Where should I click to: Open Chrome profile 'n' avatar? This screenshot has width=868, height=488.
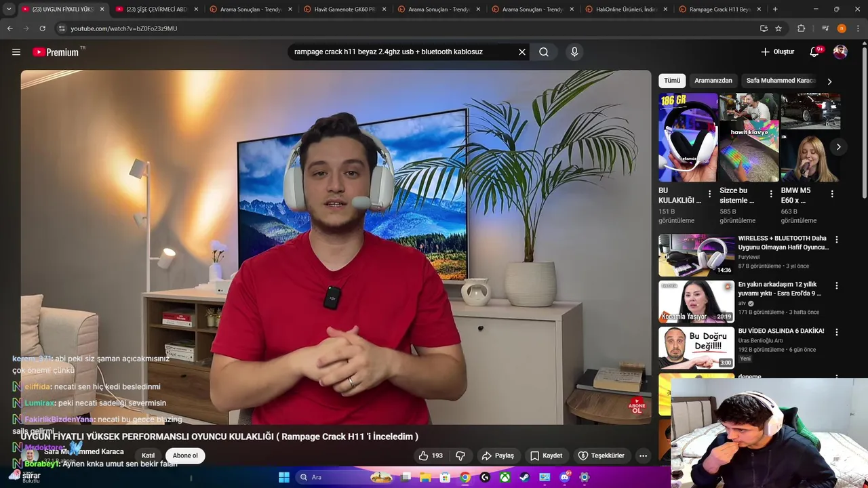tap(842, 28)
